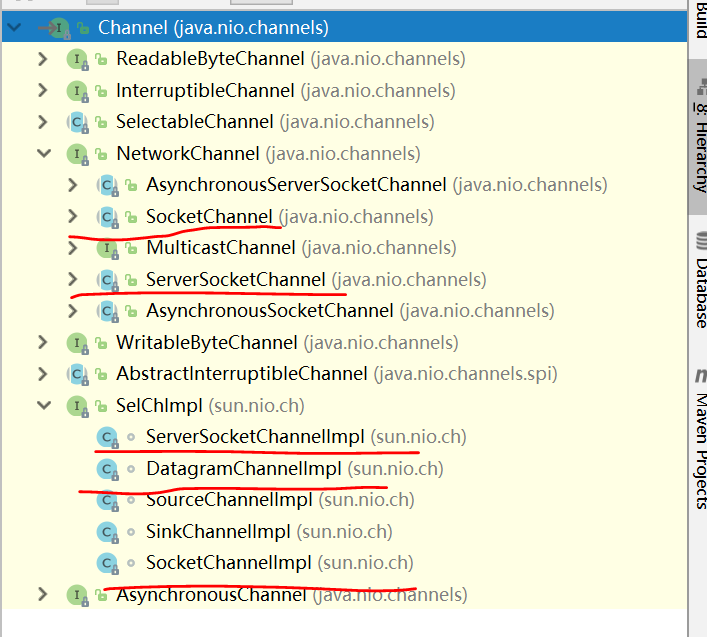
Task: Expand the AbstractInterruptibleChannel node
Action: (42, 374)
